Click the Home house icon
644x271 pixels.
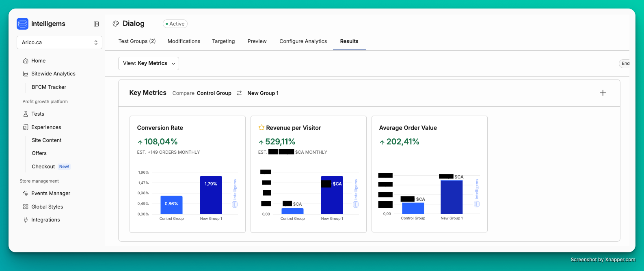[x=26, y=61]
